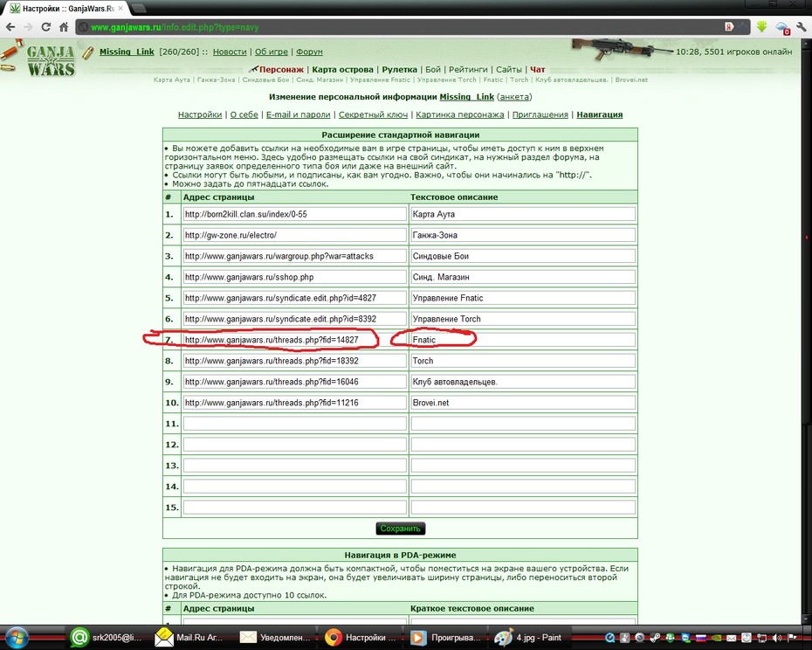Open the cloud extension with red badge
Screen dimensions: 812x650
tap(782, 27)
